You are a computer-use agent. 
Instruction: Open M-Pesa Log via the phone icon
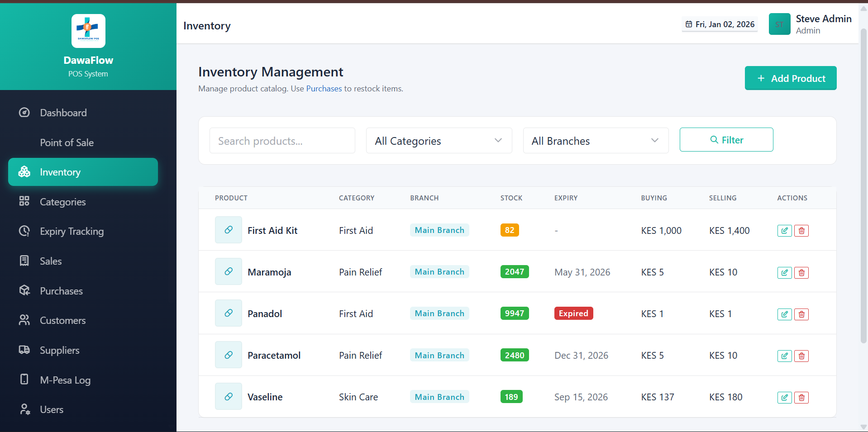tap(24, 380)
